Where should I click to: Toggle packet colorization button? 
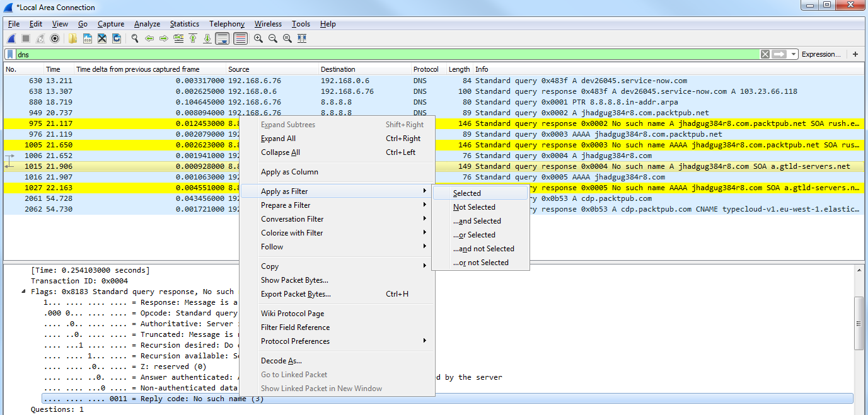point(240,38)
